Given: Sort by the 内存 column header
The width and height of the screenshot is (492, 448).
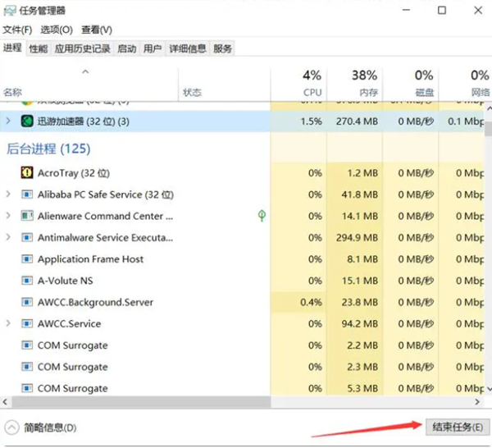Looking at the screenshot, I should pyautogui.click(x=354, y=85).
